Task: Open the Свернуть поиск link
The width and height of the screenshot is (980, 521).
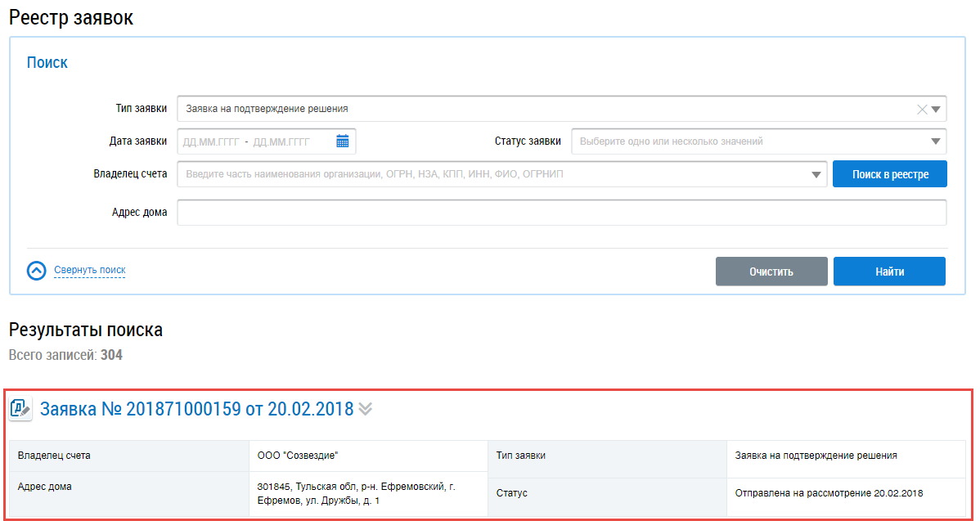Action: tap(90, 270)
